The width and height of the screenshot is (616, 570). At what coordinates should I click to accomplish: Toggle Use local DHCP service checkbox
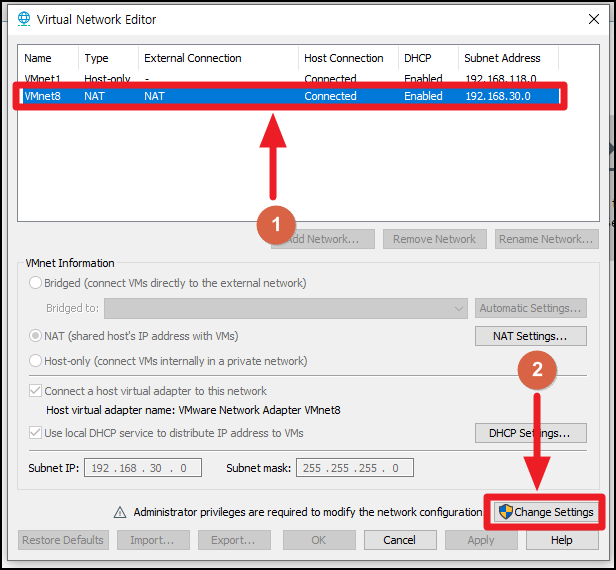[35, 433]
